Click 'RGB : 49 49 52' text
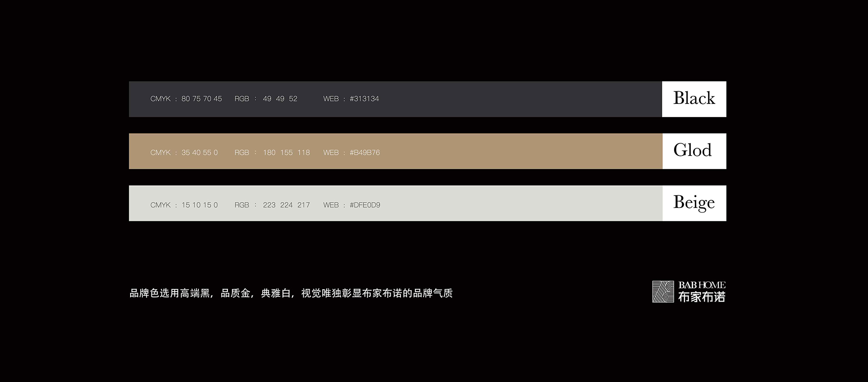 (266, 99)
